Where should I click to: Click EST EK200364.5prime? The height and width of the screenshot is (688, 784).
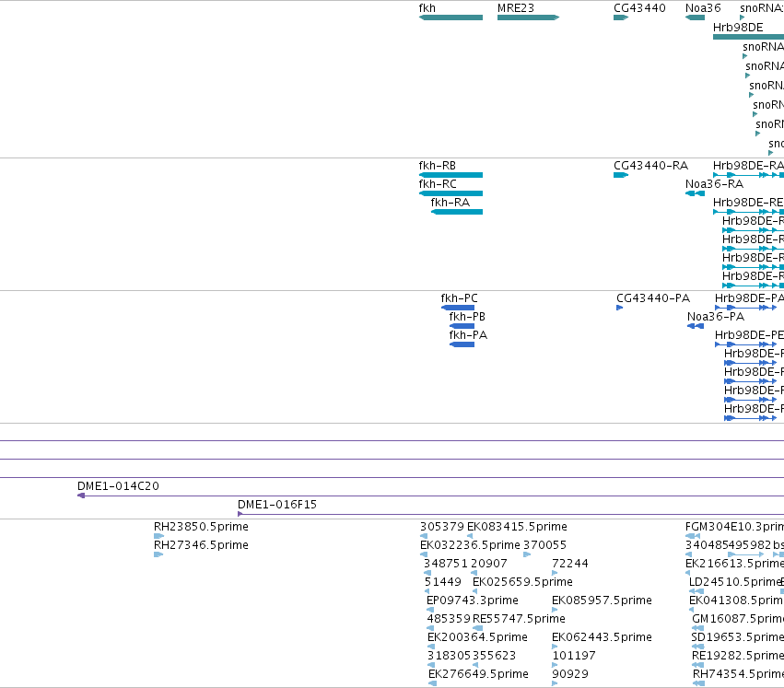(x=431, y=647)
